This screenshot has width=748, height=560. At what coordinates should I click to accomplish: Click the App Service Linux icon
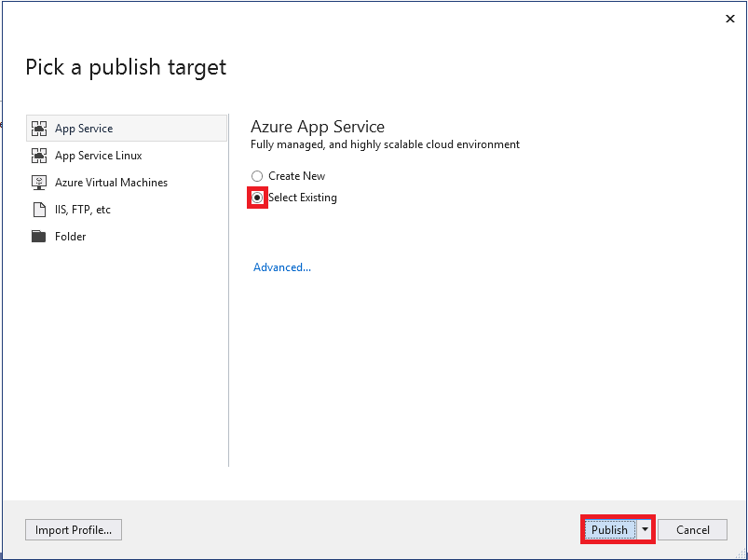tap(39, 156)
